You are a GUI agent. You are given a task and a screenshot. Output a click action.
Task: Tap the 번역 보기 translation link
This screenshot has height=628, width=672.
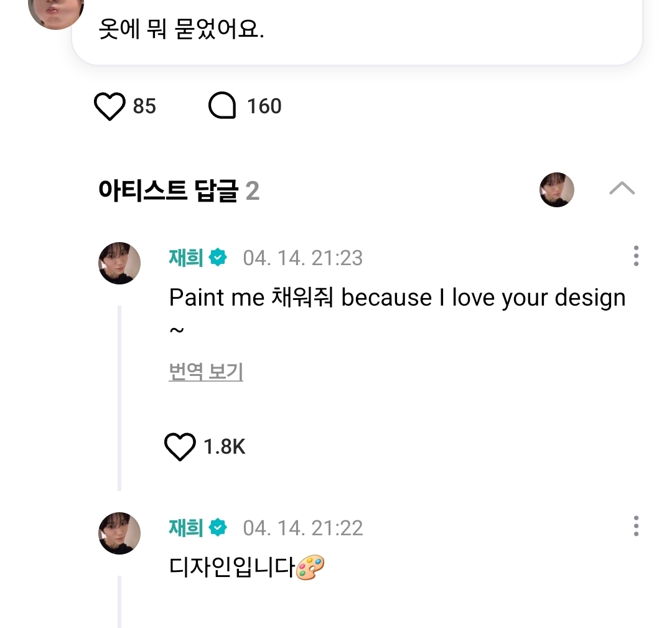206,372
